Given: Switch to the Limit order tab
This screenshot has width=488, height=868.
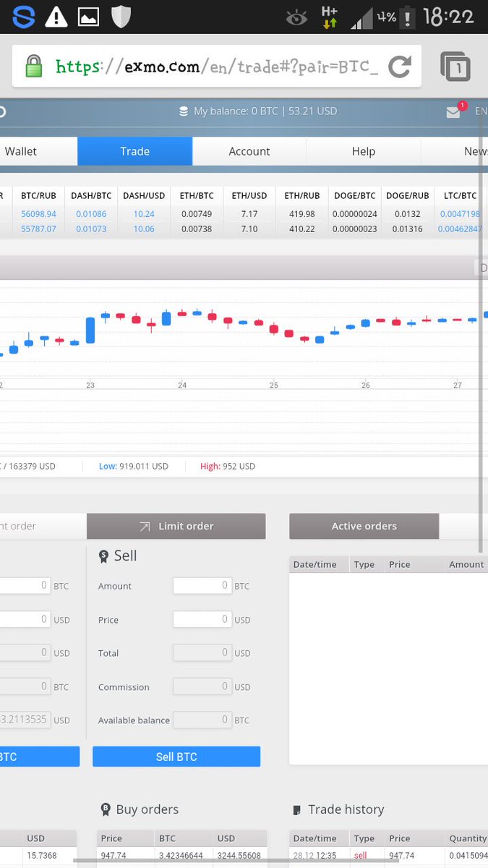Looking at the screenshot, I should [x=176, y=526].
